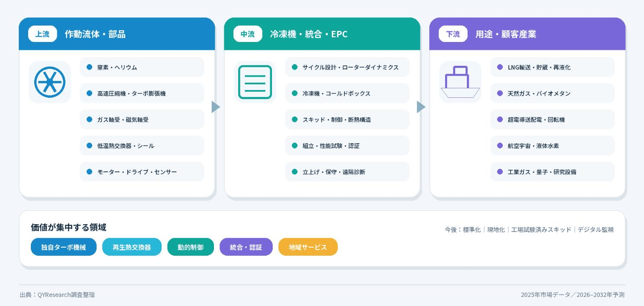Click arrow between 中流 and 下流 panels
Screen dimensions: 644x306
pyautogui.click(x=421, y=107)
